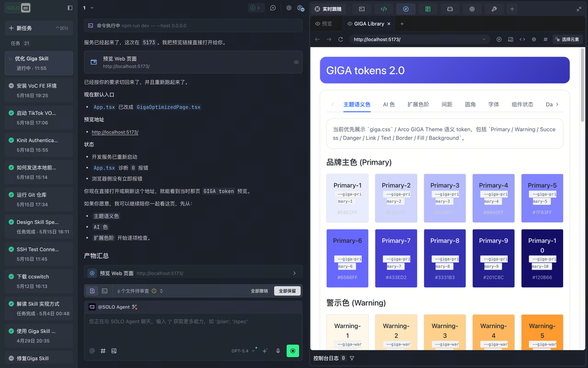The image size is (588, 368).
Task: Expand 预览 Web 页面 product summary row
Action: tap(193, 273)
